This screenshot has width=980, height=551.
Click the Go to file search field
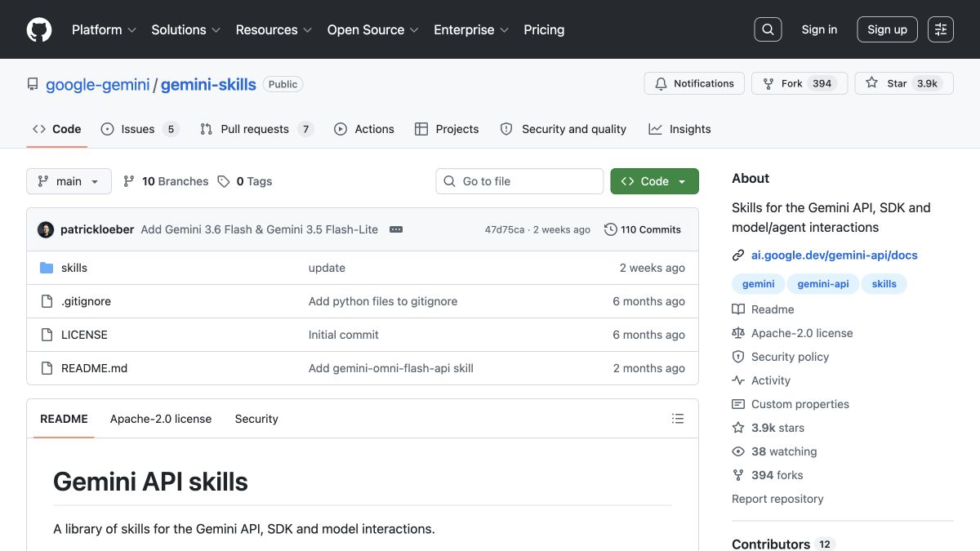[519, 181]
